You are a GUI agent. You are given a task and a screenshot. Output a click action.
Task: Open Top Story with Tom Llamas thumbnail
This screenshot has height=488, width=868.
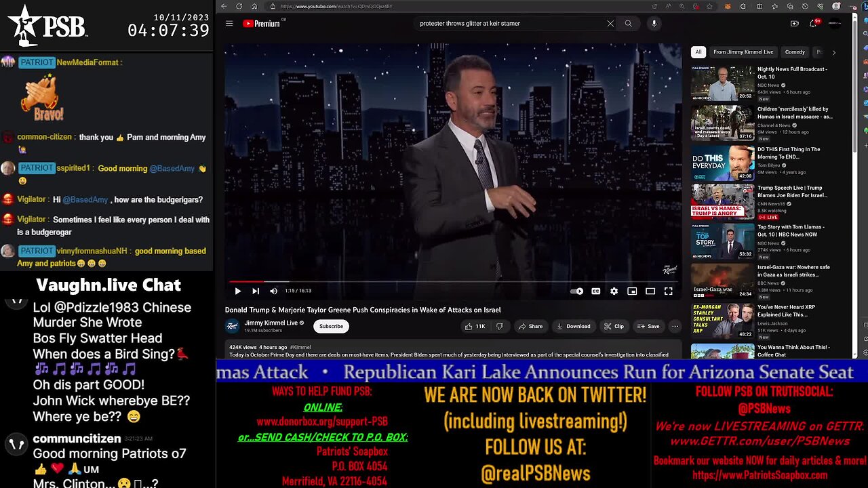point(722,241)
